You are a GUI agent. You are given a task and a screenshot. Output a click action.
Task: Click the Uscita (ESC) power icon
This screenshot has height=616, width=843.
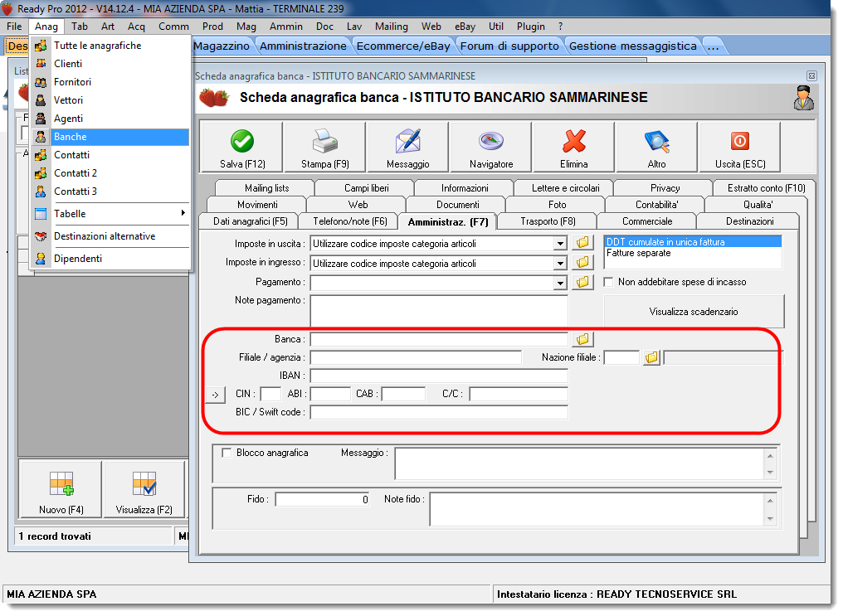click(740, 141)
